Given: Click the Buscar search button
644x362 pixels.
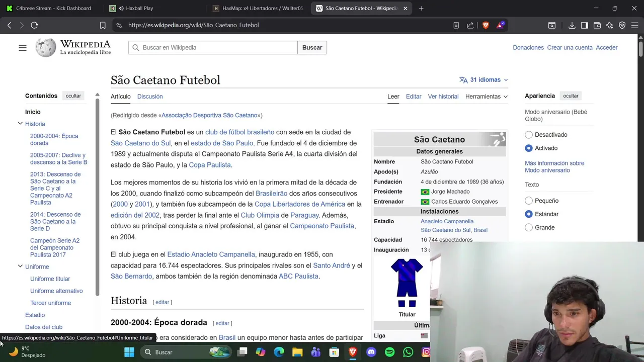Looking at the screenshot, I should click(312, 48).
